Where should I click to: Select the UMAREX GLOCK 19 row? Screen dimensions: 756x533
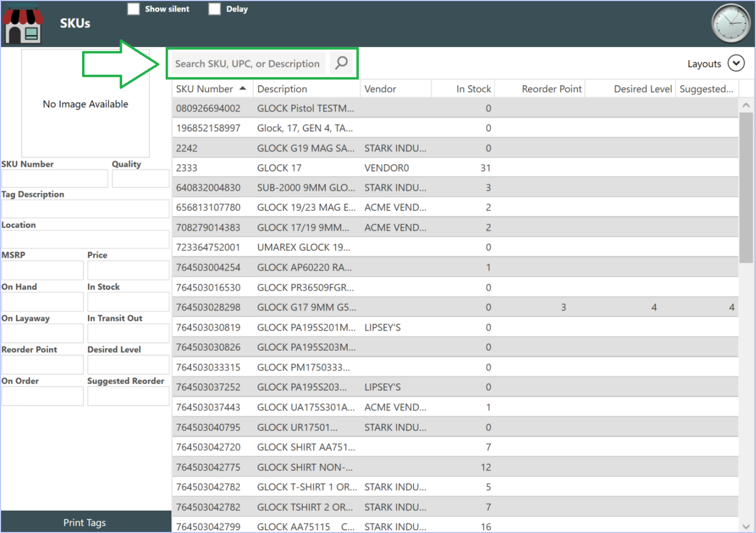455,247
